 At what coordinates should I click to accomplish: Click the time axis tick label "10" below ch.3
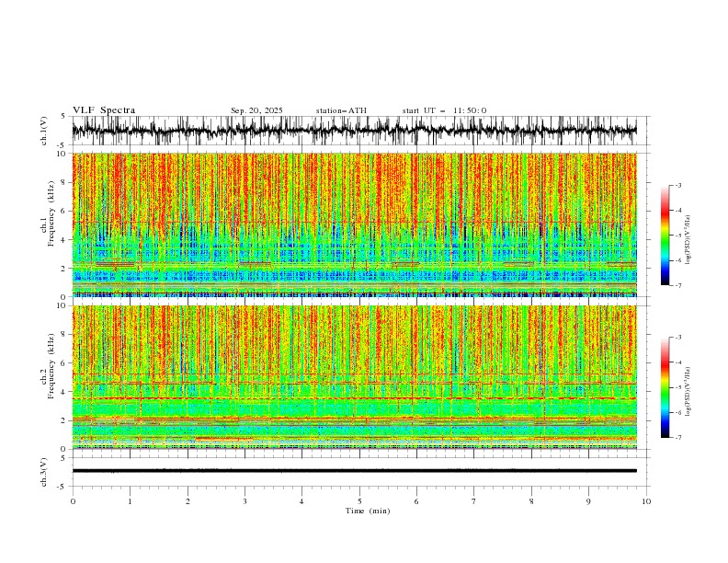(646, 501)
